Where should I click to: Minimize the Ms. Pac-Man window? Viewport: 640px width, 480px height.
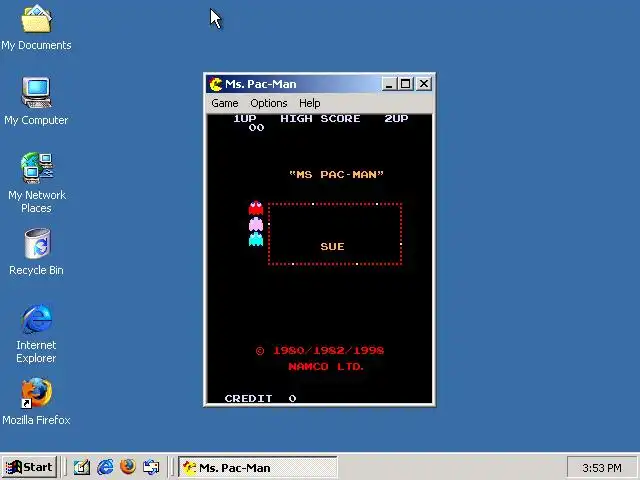[389, 84]
